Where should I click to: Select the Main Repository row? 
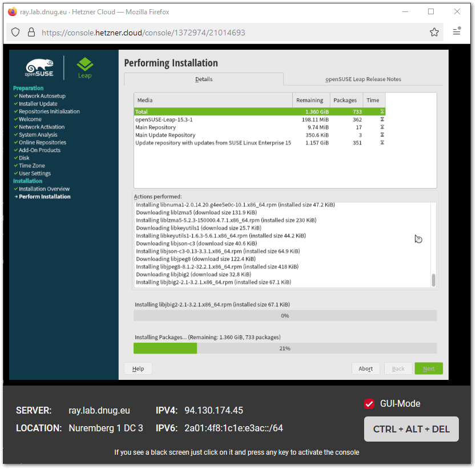click(x=260, y=127)
